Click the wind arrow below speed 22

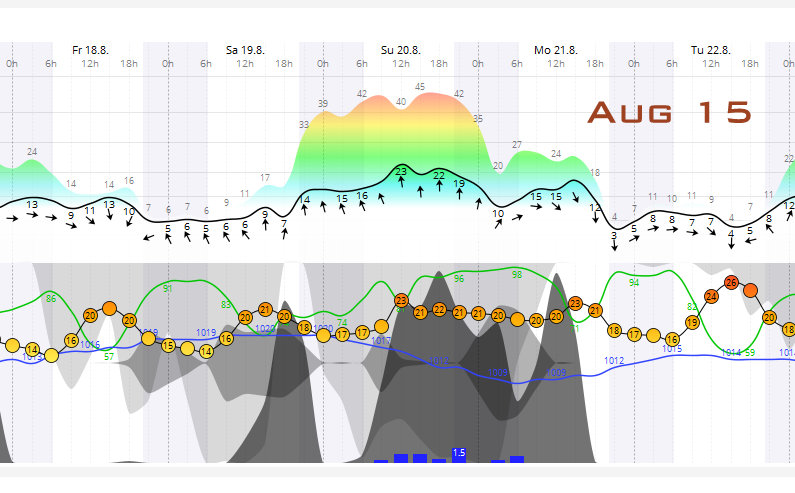pos(439,187)
